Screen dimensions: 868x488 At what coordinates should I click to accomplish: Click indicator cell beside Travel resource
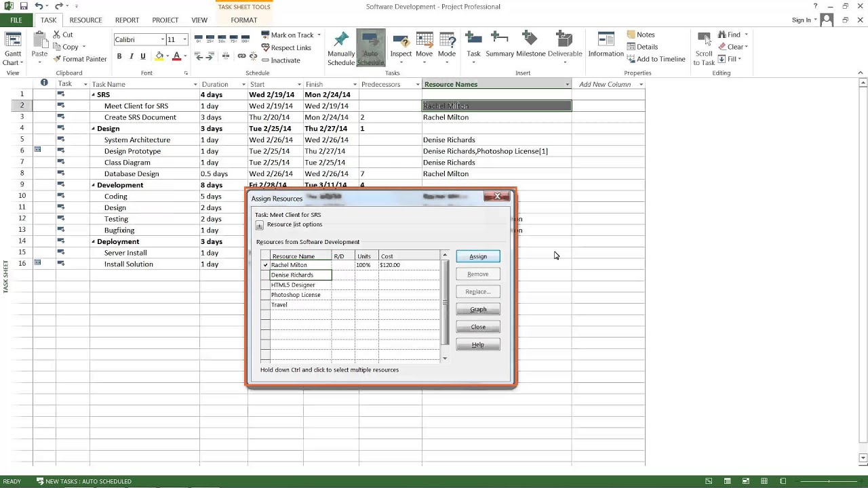pyautogui.click(x=265, y=305)
